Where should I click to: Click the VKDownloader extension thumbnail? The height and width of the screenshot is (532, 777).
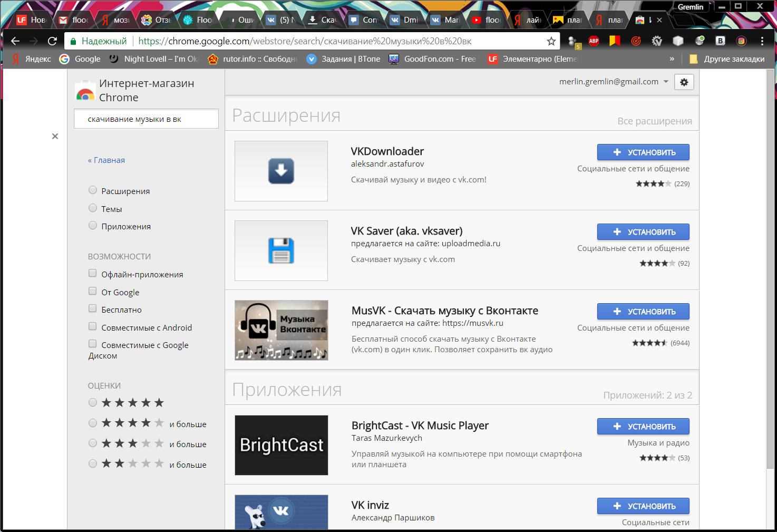(281, 171)
